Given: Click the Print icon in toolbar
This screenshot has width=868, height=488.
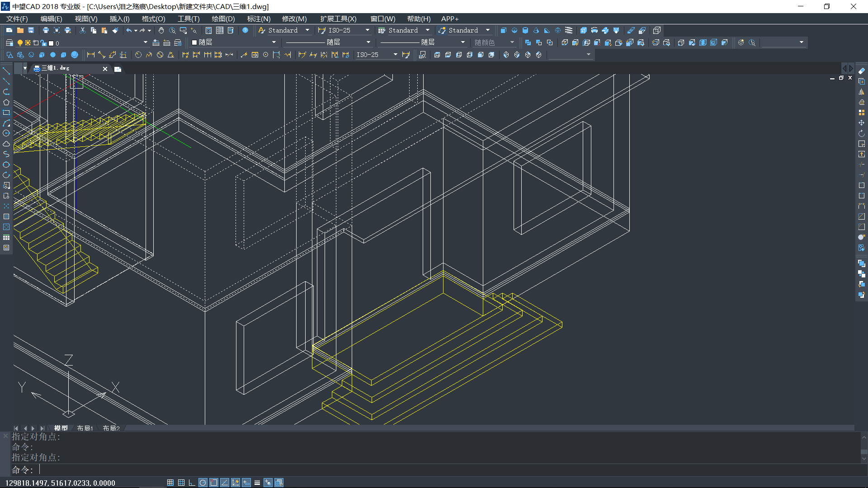Looking at the screenshot, I should pyautogui.click(x=46, y=30).
